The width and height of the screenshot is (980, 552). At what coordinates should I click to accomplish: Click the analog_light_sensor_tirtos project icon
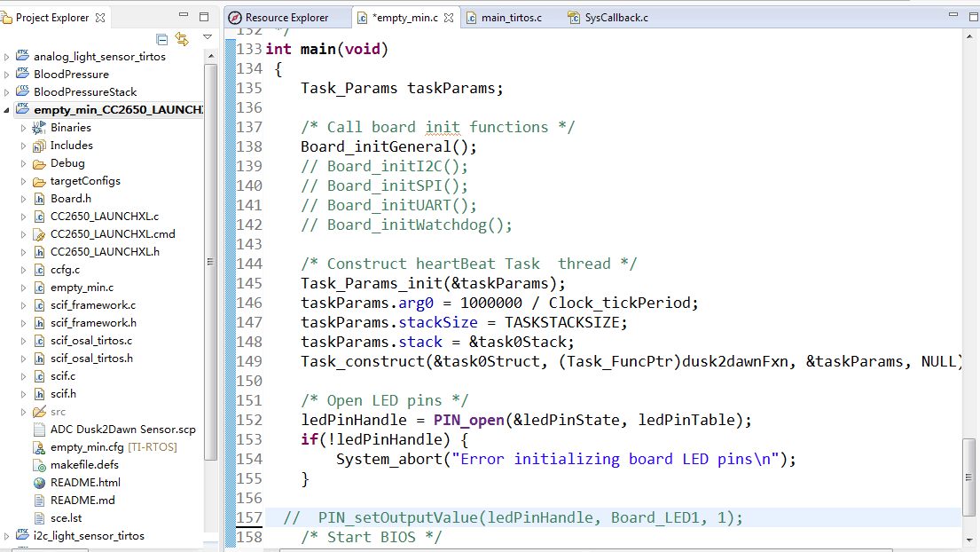[22, 56]
